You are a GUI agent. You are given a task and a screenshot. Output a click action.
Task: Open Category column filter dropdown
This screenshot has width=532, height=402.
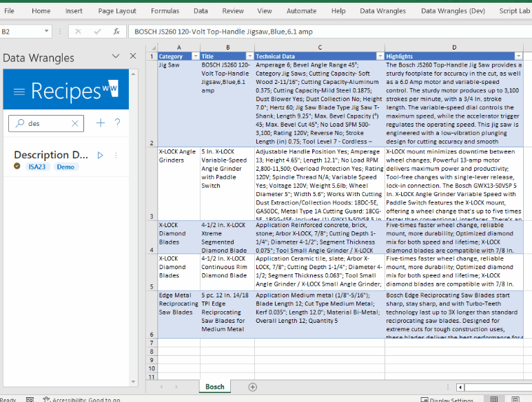coord(196,56)
